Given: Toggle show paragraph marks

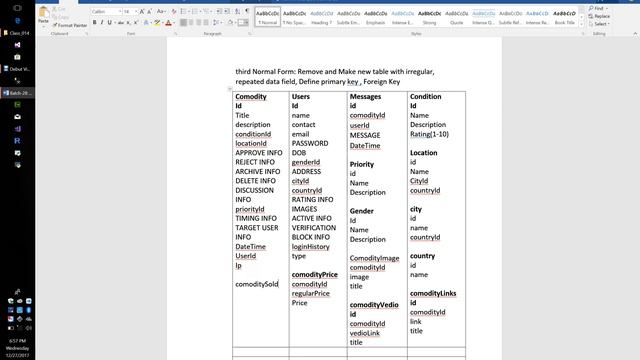Looking at the screenshot, I should [247, 11].
